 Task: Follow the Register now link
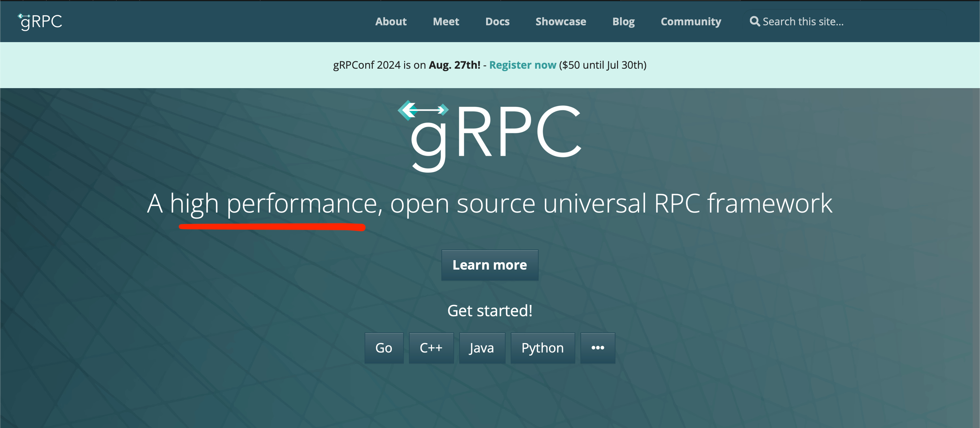[522, 65]
